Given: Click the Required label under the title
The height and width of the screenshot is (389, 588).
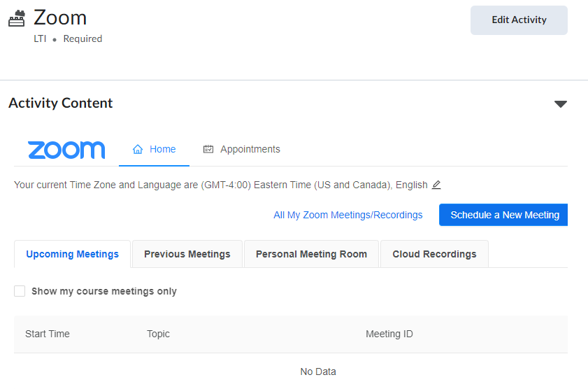Looking at the screenshot, I should [x=83, y=38].
